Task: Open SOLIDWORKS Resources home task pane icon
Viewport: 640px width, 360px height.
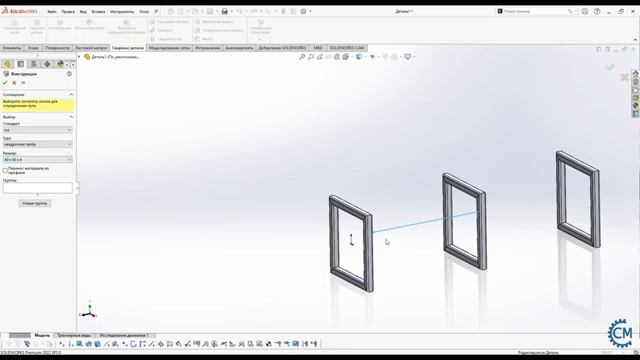Action: [636, 74]
